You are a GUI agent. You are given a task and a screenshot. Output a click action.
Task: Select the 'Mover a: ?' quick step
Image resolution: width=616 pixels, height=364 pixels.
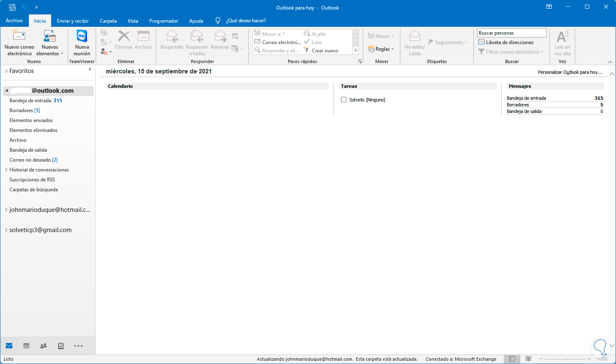269,34
